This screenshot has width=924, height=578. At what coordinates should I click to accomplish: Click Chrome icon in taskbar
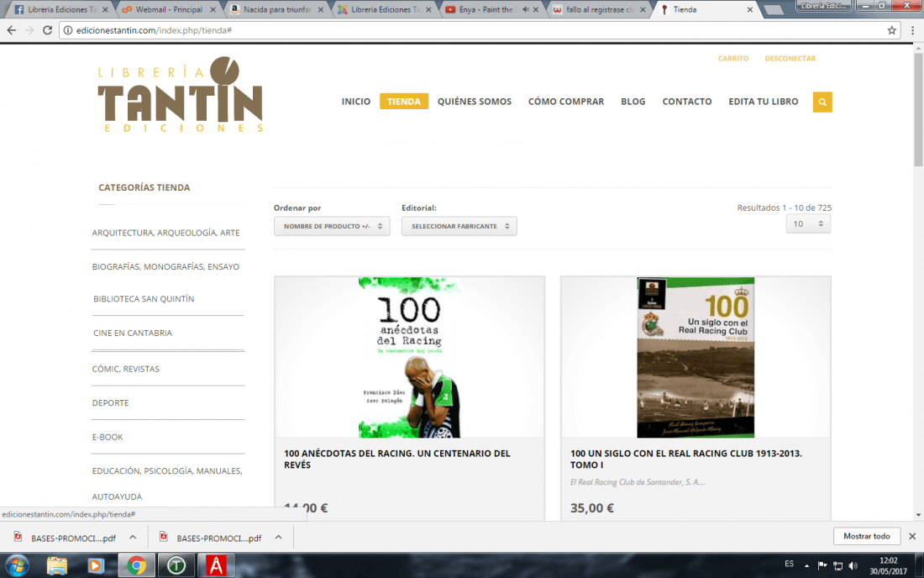click(136, 565)
